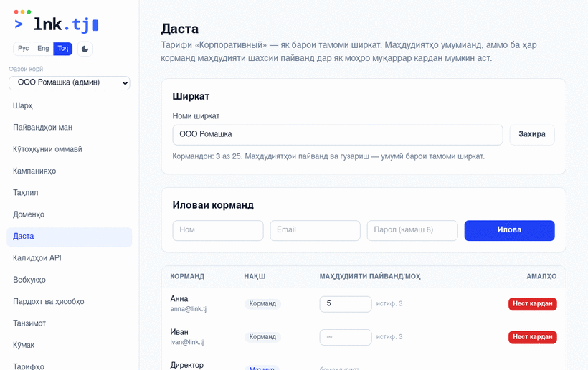Focus the Парол (камаш 6) field
The height and width of the screenshot is (370, 588).
(412, 230)
